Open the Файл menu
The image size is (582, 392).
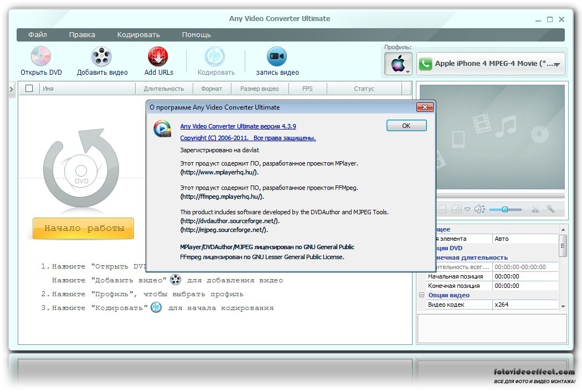pos(38,34)
